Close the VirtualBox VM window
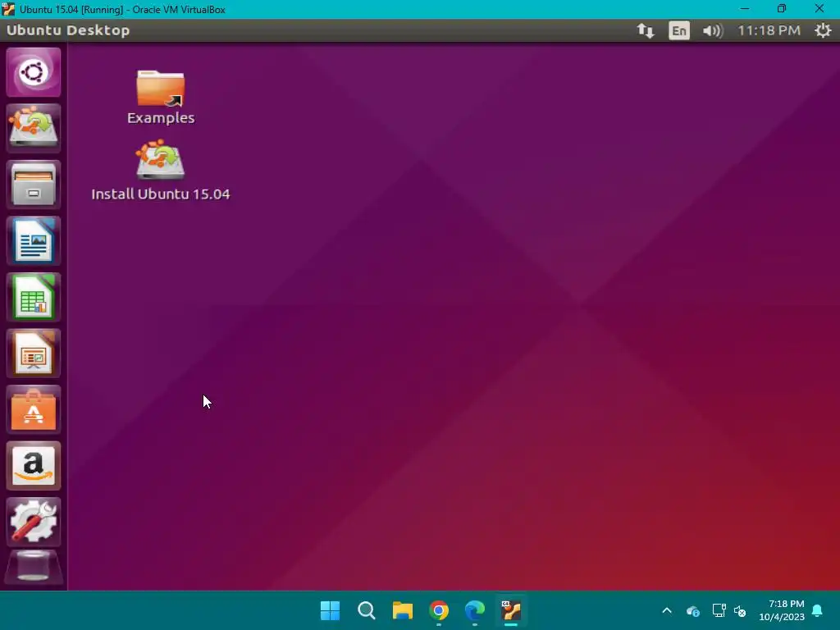The width and height of the screenshot is (840, 630). pyautogui.click(x=819, y=9)
